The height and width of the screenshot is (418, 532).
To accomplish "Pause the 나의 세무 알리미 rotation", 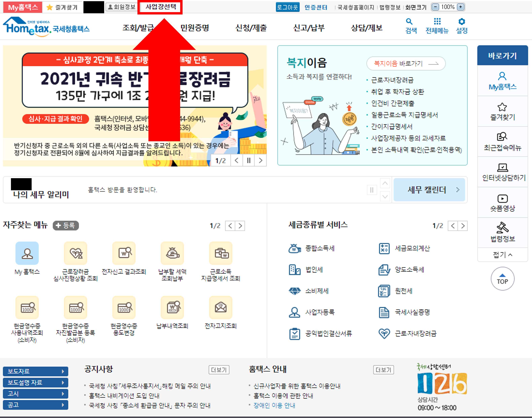I will (x=372, y=190).
